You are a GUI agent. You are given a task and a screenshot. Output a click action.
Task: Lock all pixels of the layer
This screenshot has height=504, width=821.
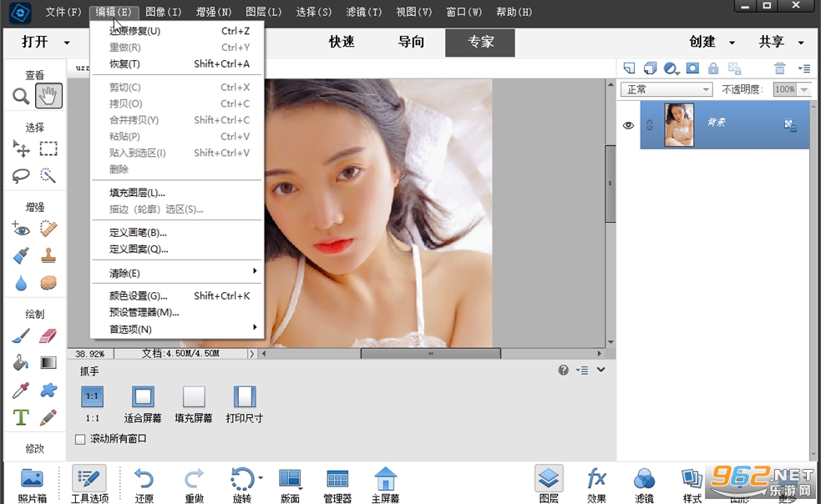pyautogui.click(x=713, y=68)
